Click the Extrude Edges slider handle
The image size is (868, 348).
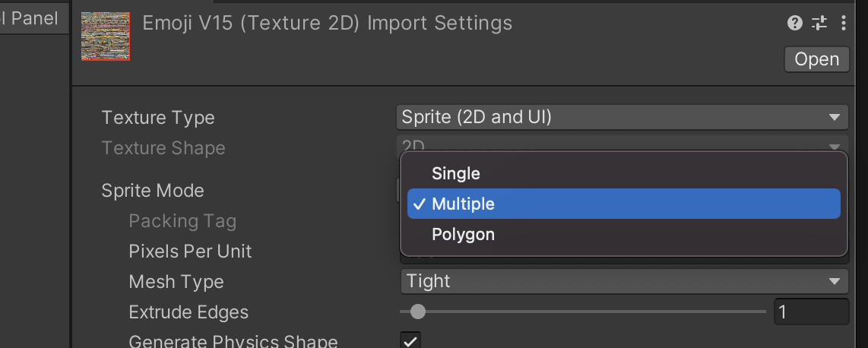(x=417, y=312)
